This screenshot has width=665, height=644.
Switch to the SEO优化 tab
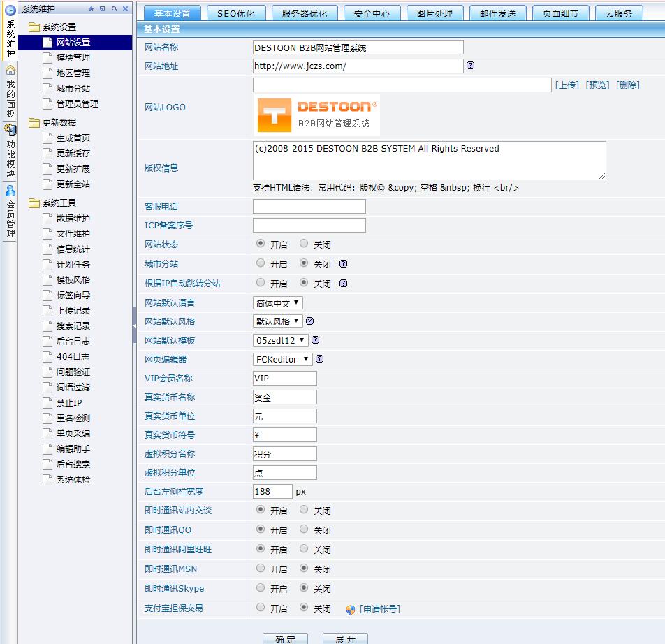click(236, 13)
